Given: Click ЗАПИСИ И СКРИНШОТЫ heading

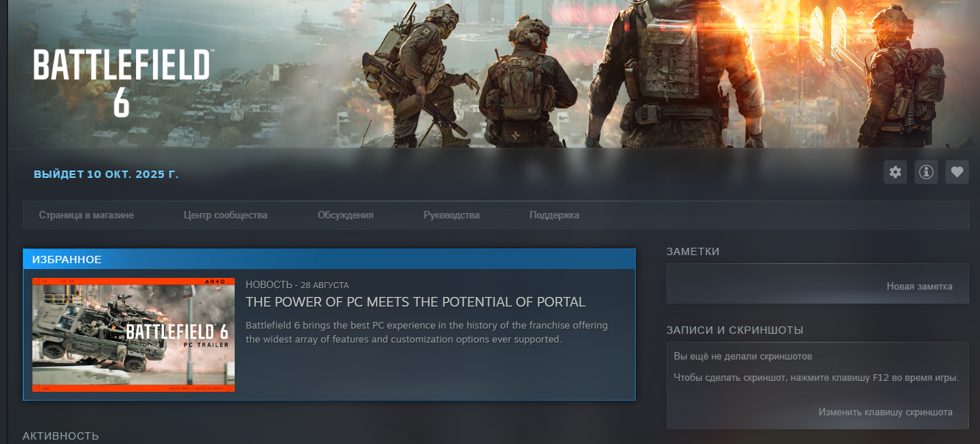Looking at the screenshot, I should 735,330.
